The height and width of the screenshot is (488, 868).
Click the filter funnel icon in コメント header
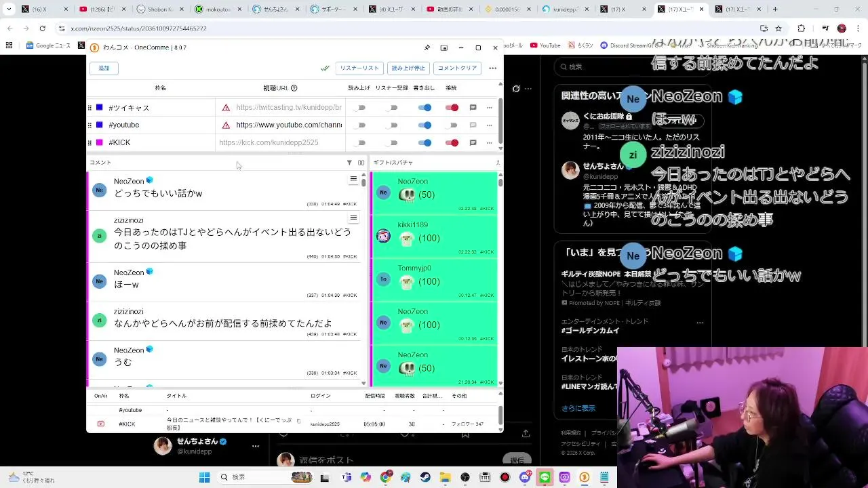349,163
